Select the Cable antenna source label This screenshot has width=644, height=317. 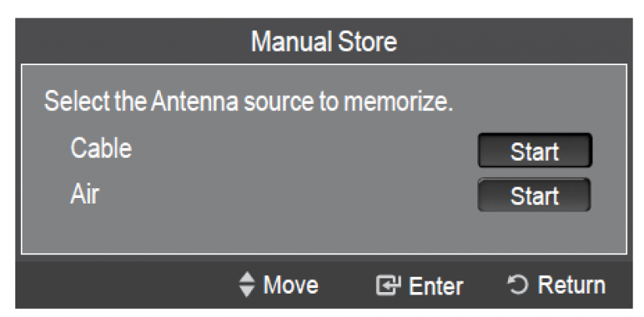tap(101, 148)
